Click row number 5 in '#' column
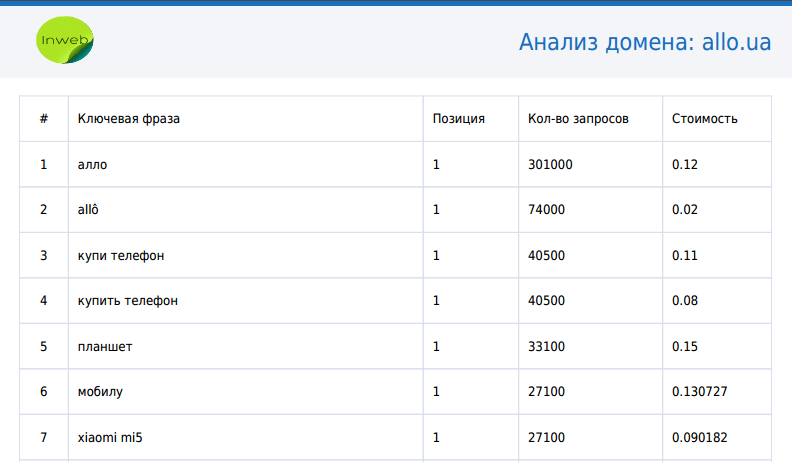The image size is (792, 462). (x=44, y=346)
